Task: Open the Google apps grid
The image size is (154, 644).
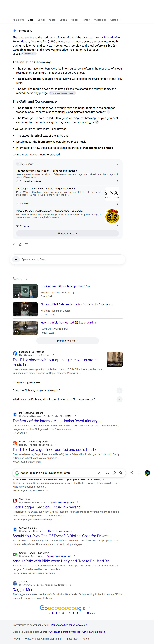Action: pos(139,473)
